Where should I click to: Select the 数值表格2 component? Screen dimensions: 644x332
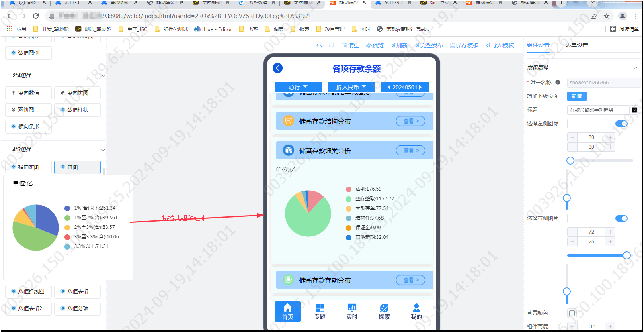29,308
